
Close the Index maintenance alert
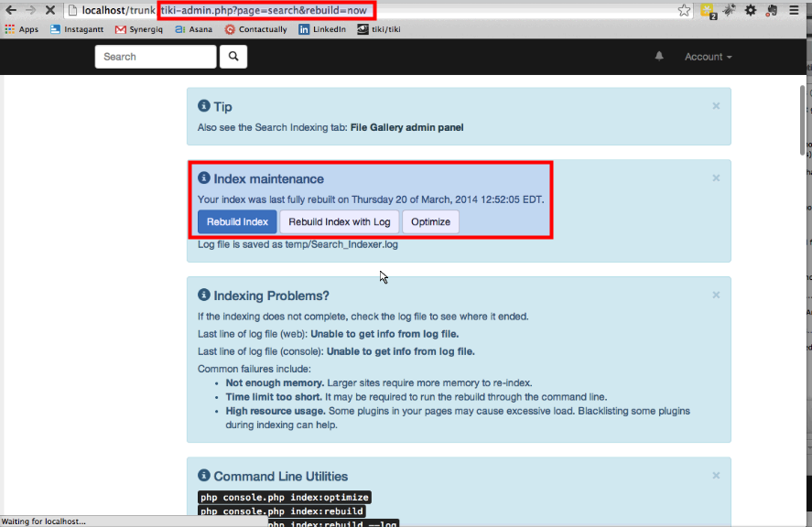click(716, 178)
